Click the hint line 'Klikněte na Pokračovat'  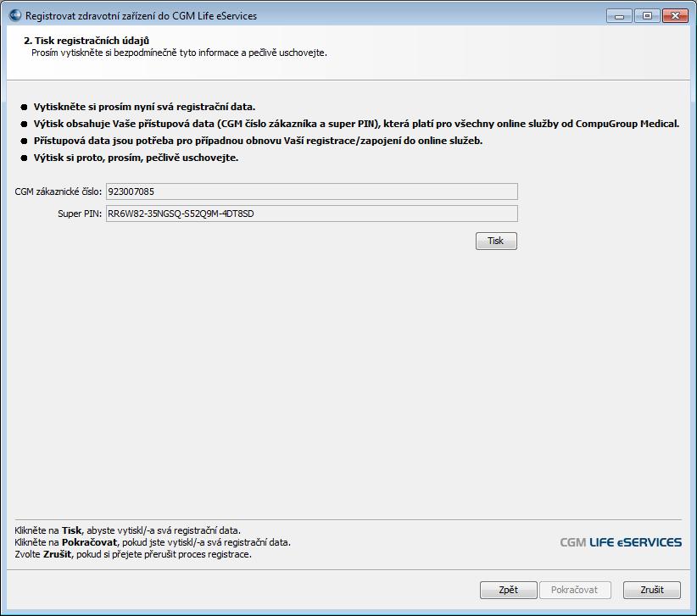point(153,542)
